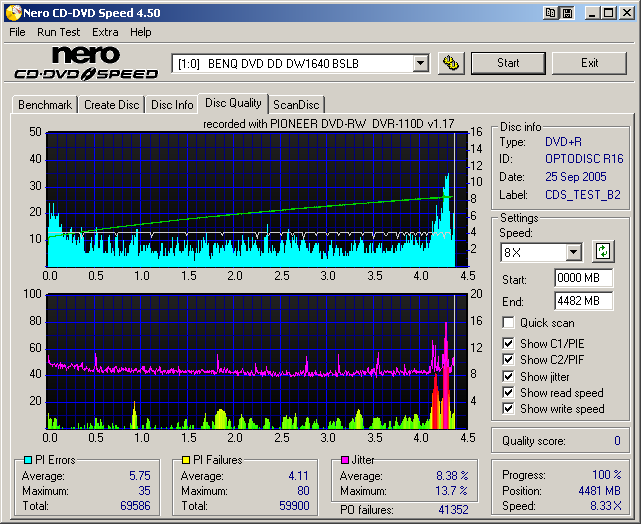Disable Show write speed checkbox
The height and width of the screenshot is (524, 641).
coord(509,408)
